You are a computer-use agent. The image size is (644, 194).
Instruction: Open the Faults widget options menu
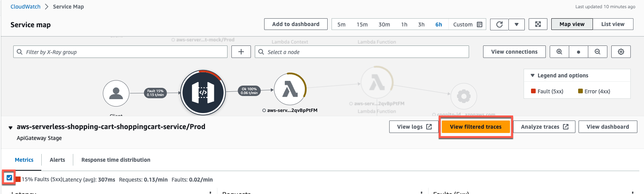click(633, 192)
